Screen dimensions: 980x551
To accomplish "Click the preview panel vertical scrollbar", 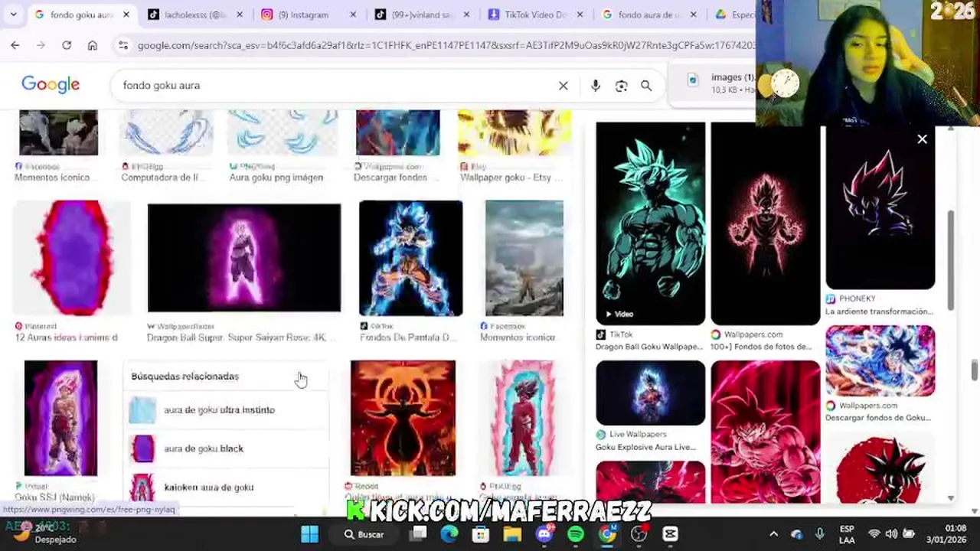I will (951, 260).
